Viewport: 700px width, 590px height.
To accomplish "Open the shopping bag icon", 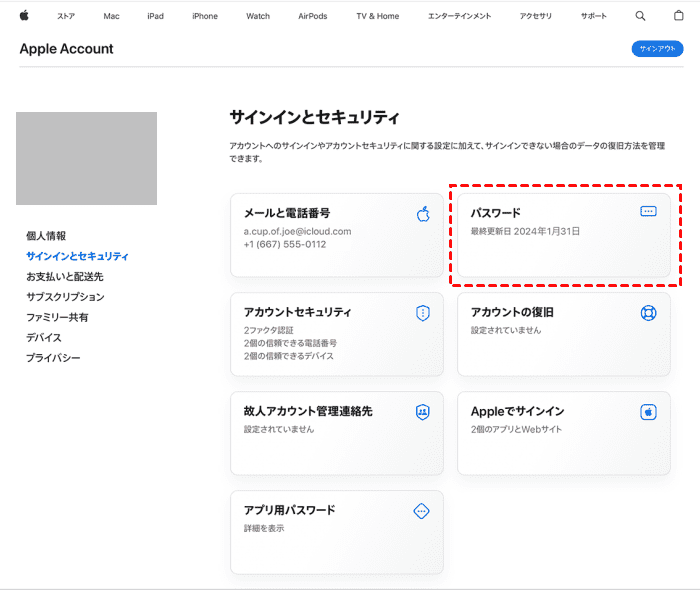I will (679, 16).
